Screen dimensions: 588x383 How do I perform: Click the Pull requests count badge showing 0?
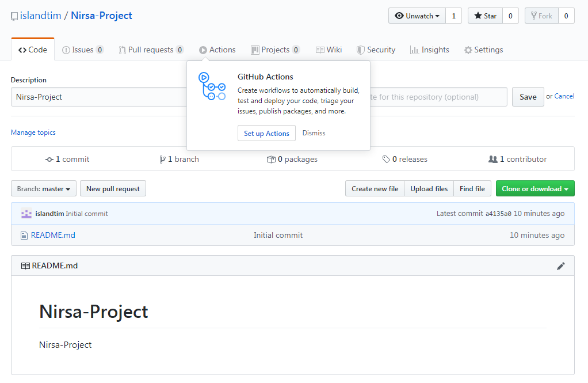pos(180,50)
